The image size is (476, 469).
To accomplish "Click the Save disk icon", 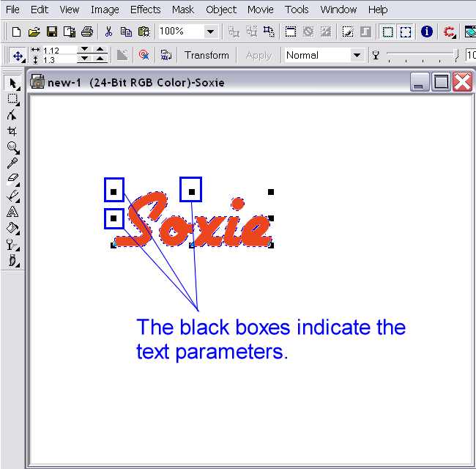I will [52, 32].
